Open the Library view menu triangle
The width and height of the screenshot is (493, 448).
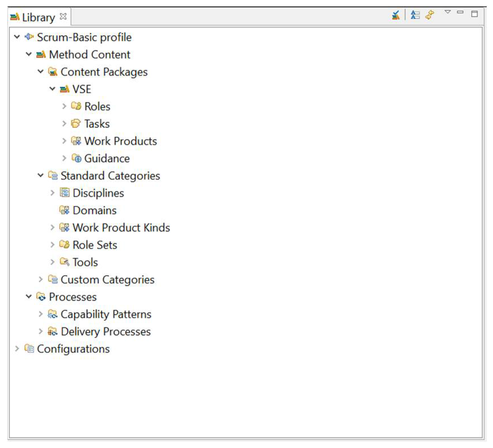pos(447,12)
